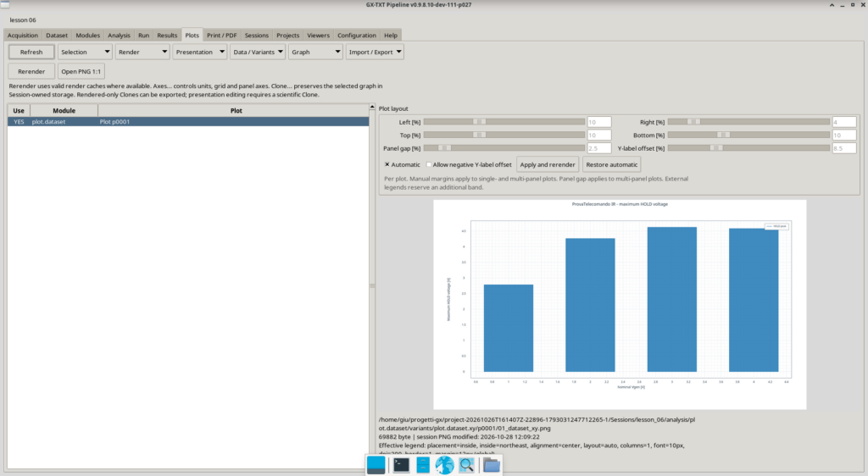Expand the Presentation dropdown
The image size is (868, 476).
[199, 52]
